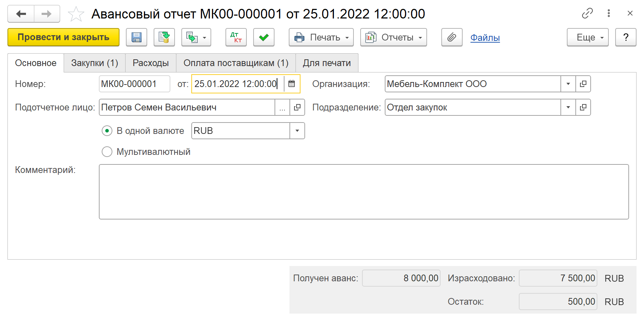The image size is (644, 320).
Task: Switch to the Закупки (1) tab
Action: click(x=94, y=63)
